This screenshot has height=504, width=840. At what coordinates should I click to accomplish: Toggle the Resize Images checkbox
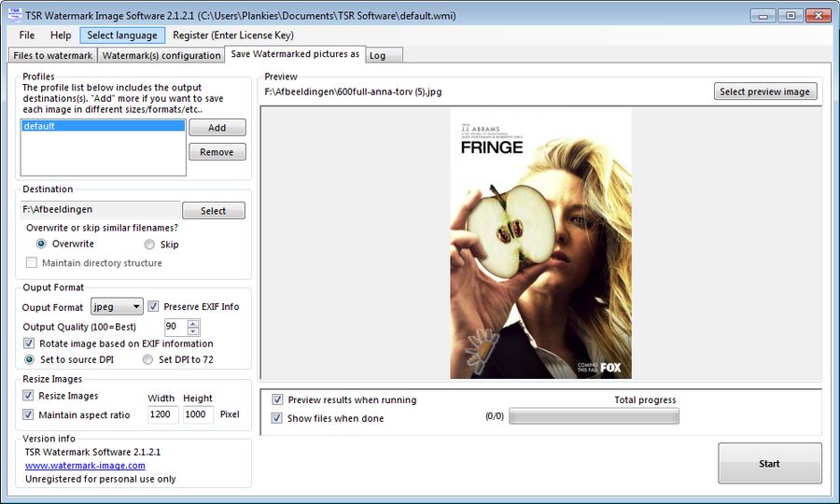point(28,396)
